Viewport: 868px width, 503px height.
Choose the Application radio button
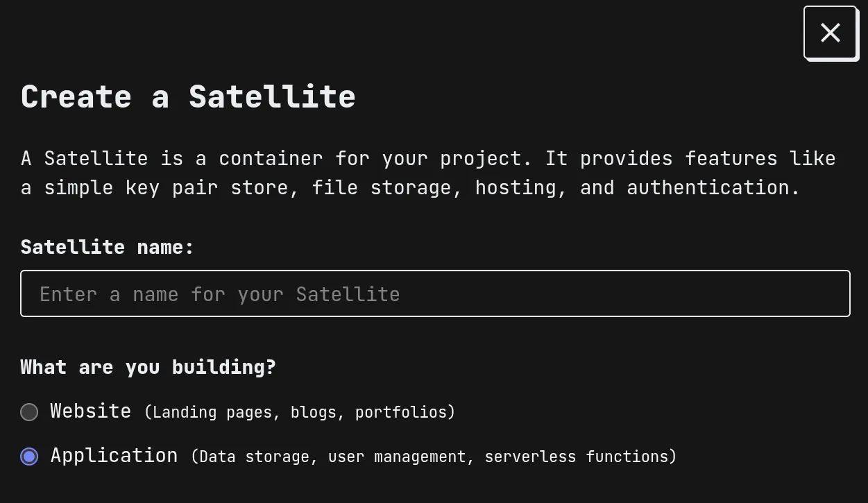[x=29, y=456]
